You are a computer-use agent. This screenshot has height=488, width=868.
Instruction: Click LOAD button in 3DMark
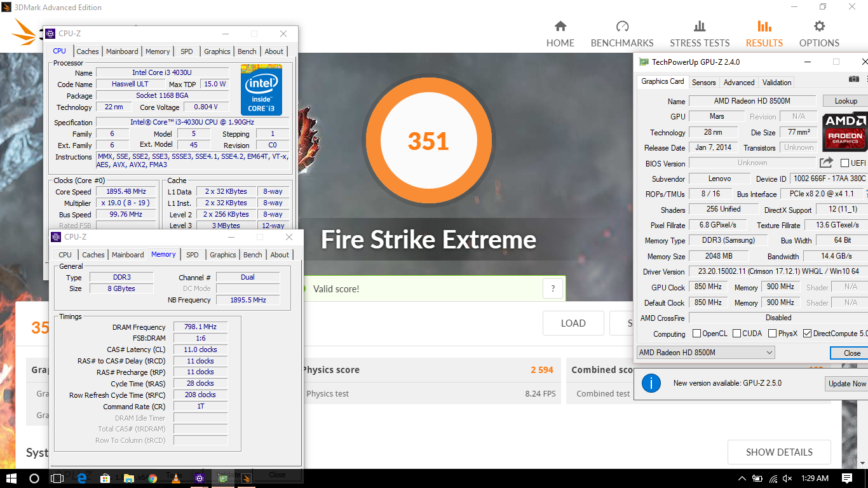573,323
